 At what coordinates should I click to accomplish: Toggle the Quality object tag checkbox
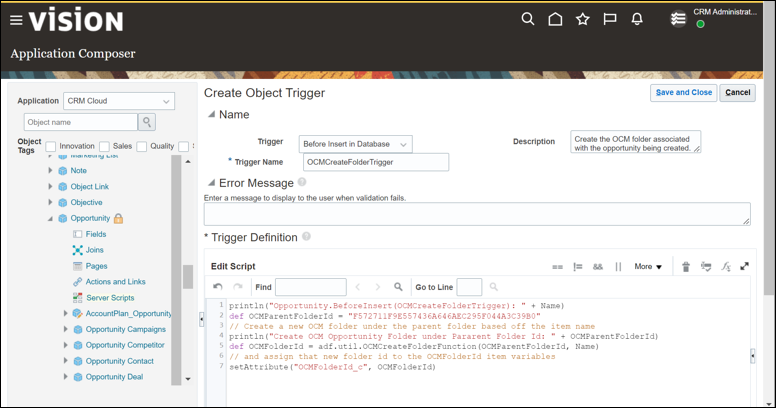coord(142,146)
